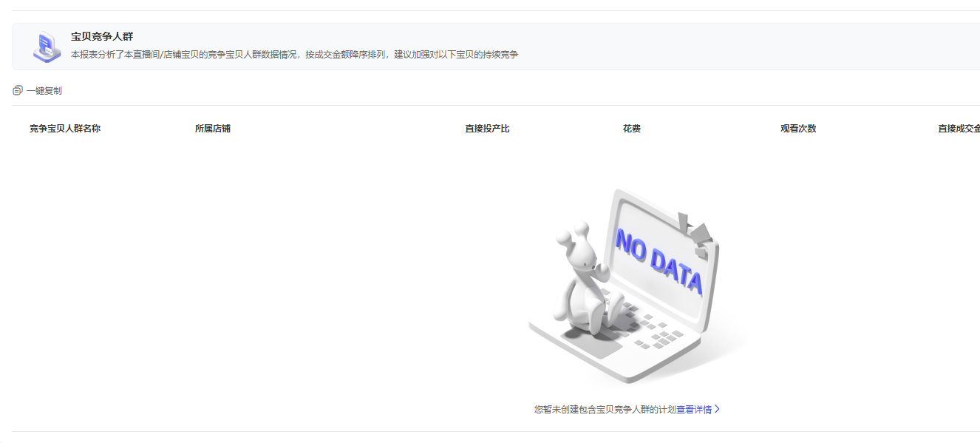Sort by the 直接投产比 column header

tap(487, 129)
